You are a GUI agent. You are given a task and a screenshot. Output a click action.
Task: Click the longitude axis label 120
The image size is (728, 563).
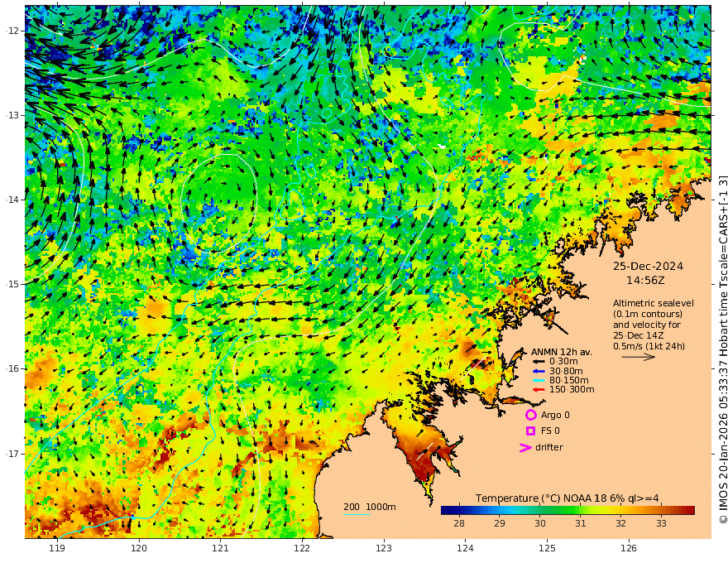[139, 549]
